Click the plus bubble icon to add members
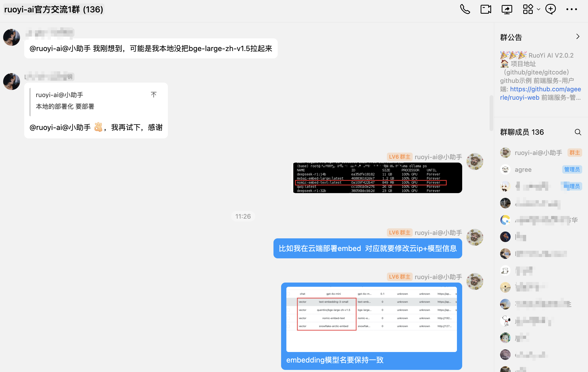588x372 pixels. pyautogui.click(x=551, y=9)
